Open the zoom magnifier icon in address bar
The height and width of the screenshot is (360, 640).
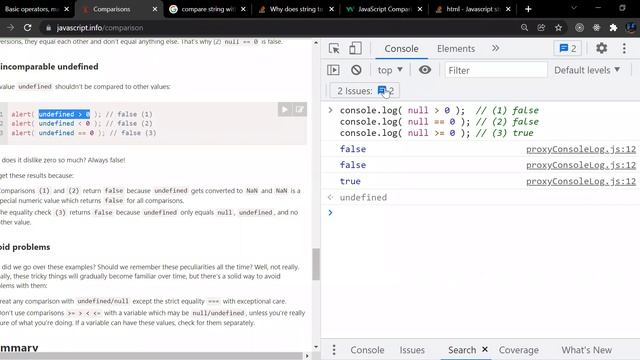click(x=524, y=28)
